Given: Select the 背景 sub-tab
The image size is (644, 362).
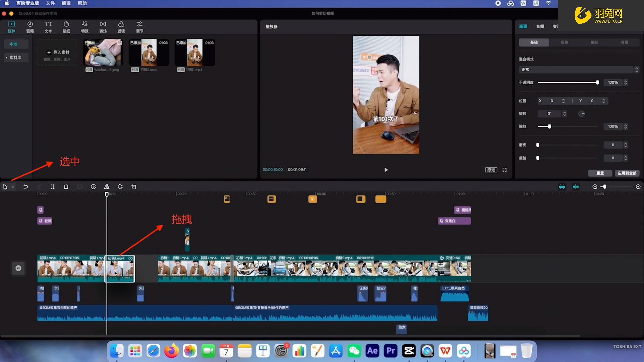Looking at the screenshot, I should [x=624, y=42].
